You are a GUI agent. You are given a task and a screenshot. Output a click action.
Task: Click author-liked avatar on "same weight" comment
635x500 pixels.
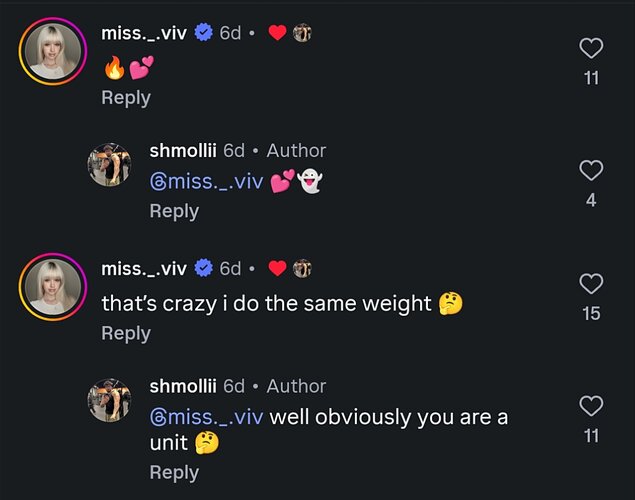pyautogui.click(x=302, y=268)
